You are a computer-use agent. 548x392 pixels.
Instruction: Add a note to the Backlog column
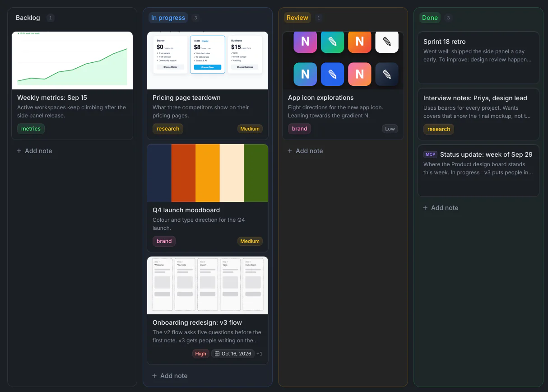34,151
